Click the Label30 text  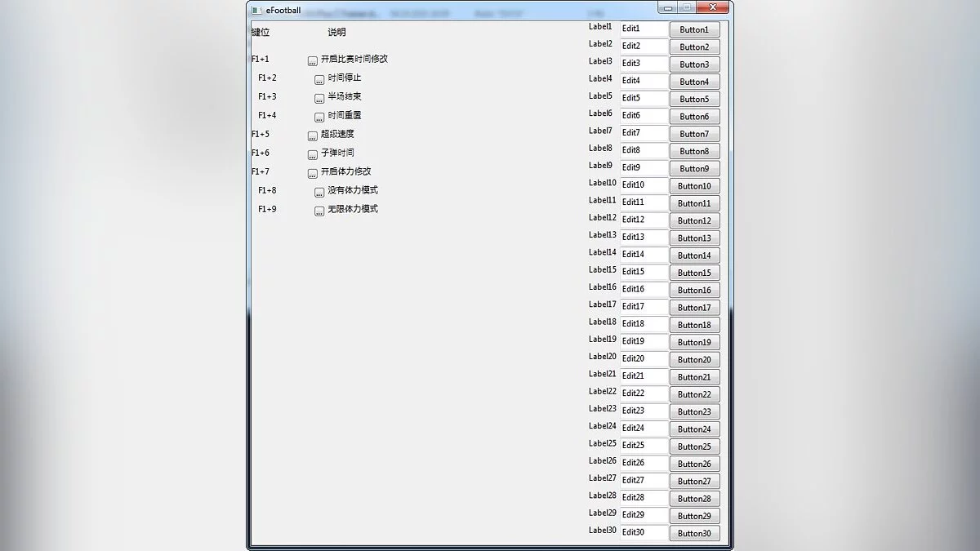click(603, 531)
